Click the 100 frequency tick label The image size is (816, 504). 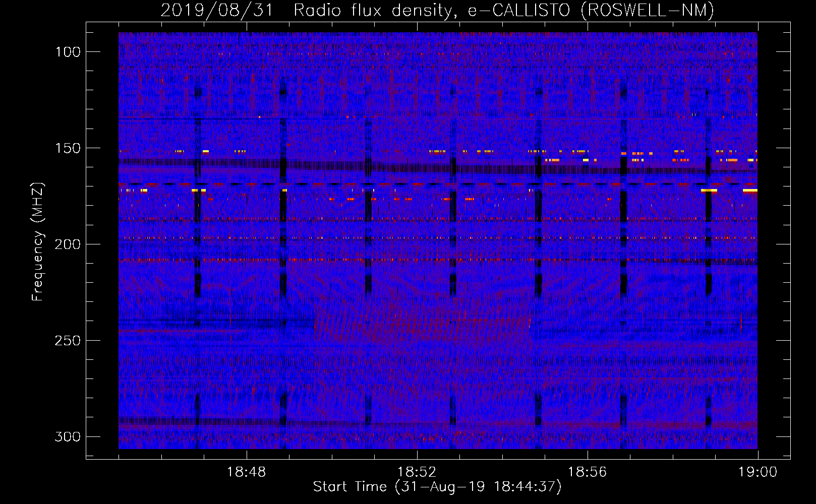point(68,52)
